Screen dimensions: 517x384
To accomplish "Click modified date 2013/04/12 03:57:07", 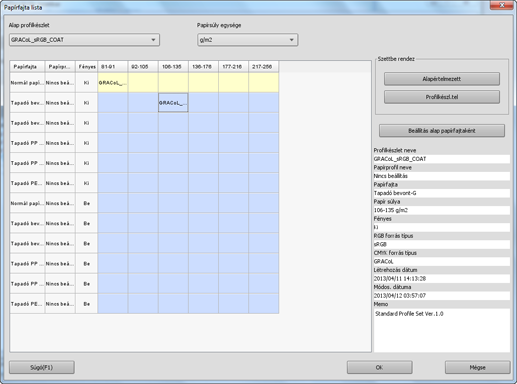I will click(442, 296).
